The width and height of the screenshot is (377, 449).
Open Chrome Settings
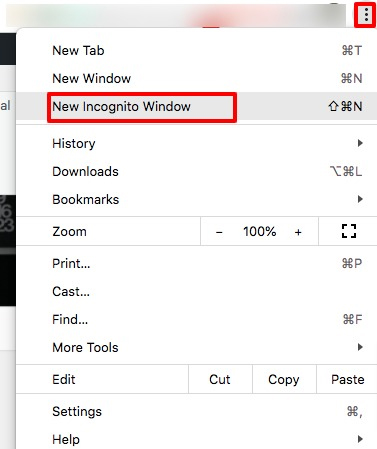[x=197, y=411]
